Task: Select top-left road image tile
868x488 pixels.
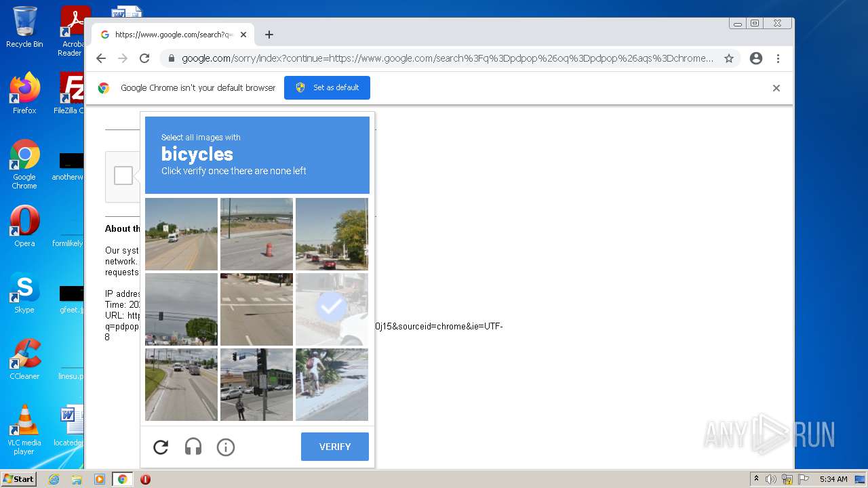Action: click(181, 234)
